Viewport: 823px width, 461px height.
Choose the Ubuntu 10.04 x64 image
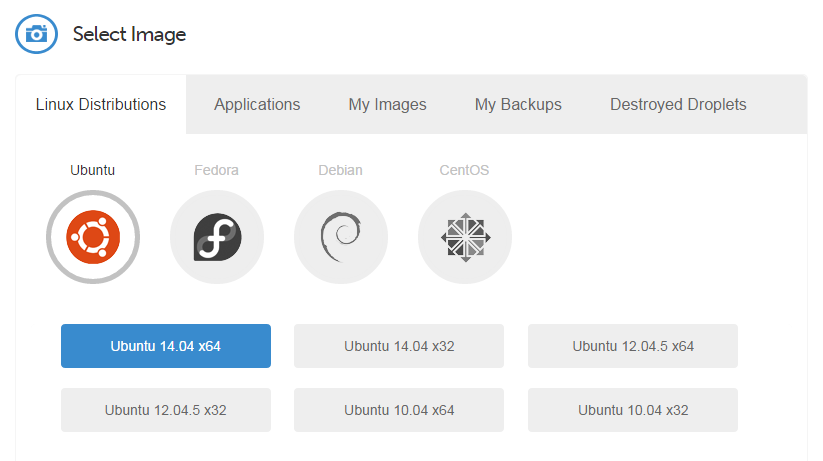pos(399,410)
